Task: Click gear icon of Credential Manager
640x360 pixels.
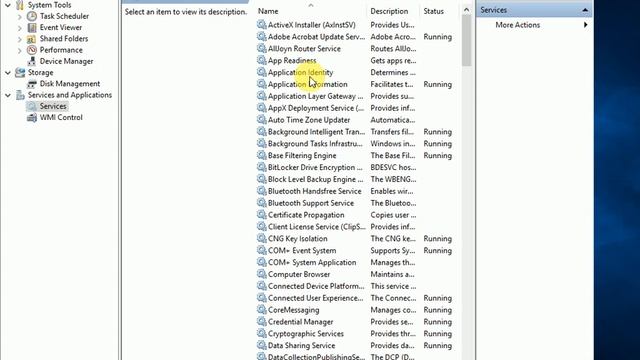Action: (262, 321)
